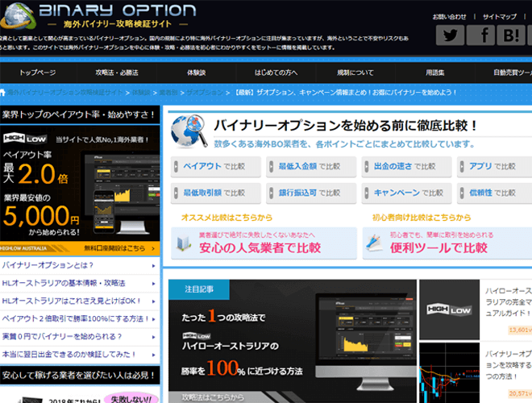Click the Facebook share icon
The image size is (532, 403).
[480, 35]
